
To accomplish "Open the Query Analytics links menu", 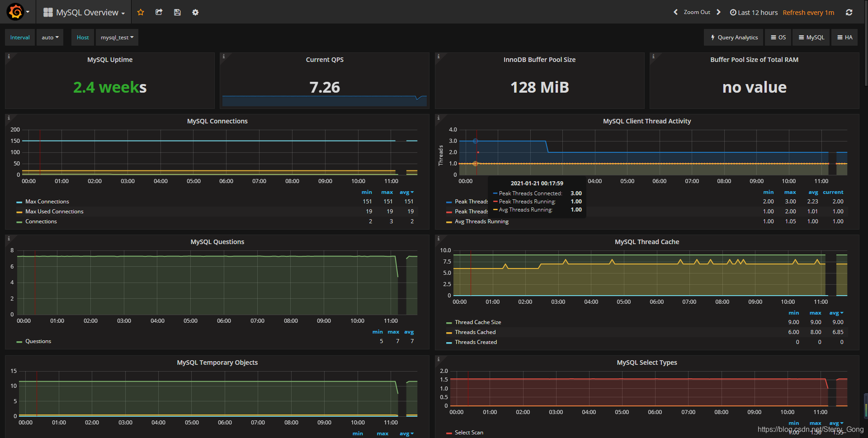I will 734,38.
